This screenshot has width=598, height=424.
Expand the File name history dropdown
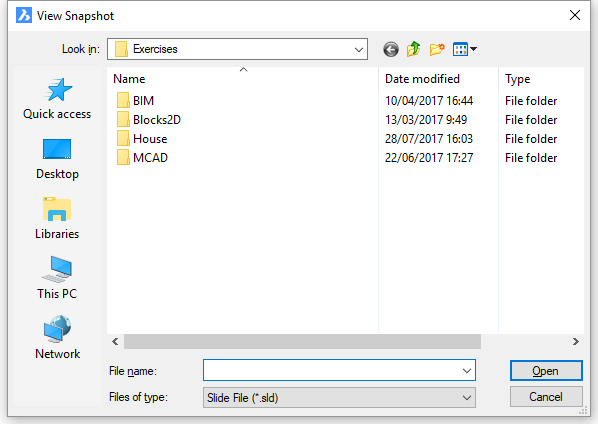click(x=466, y=370)
